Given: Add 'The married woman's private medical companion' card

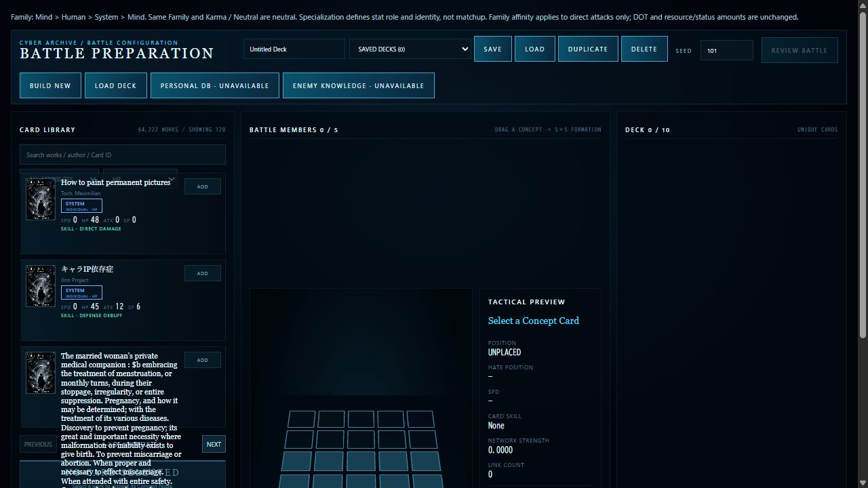Looking at the screenshot, I should coord(203,360).
